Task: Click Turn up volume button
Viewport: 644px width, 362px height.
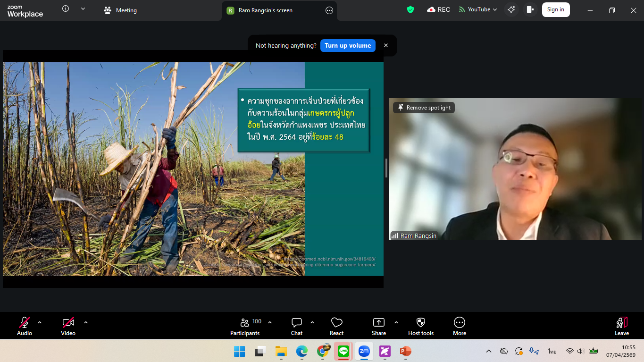Action: (348, 46)
